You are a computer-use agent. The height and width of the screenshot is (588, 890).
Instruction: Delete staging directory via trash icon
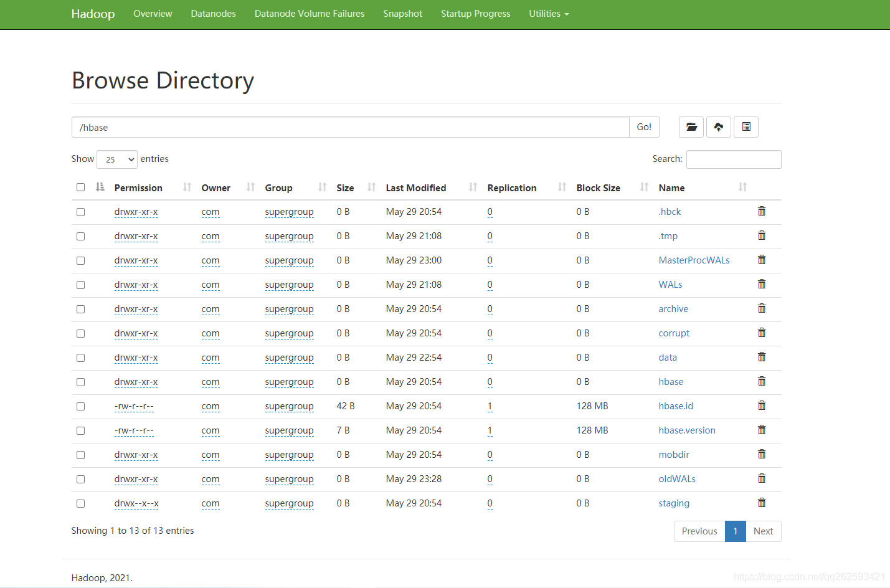761,503
